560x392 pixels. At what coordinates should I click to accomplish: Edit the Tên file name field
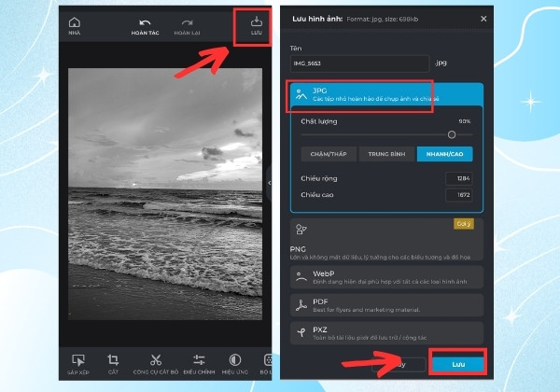(359, 63)
